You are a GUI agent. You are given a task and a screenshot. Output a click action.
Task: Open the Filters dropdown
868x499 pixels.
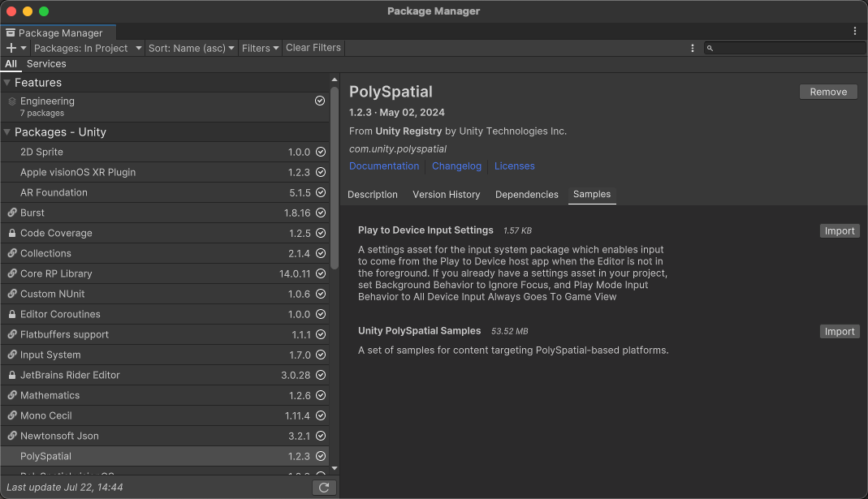(x=260, y=48)
